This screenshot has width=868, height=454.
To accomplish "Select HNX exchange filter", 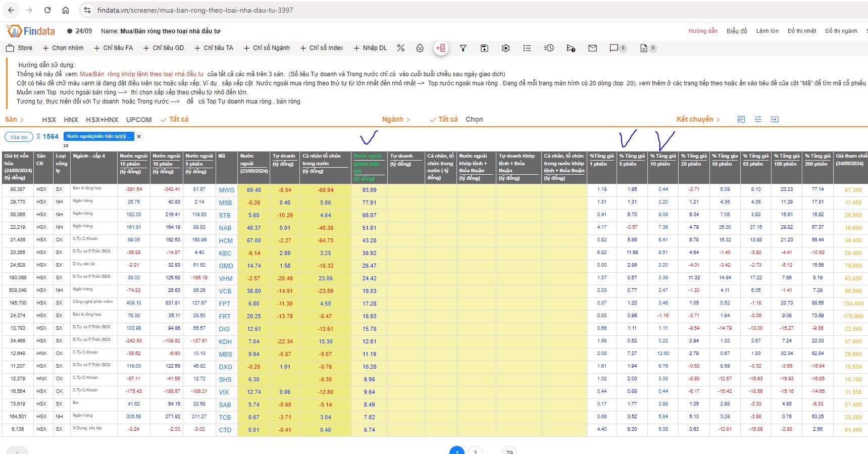I will (x=71, y=120).
